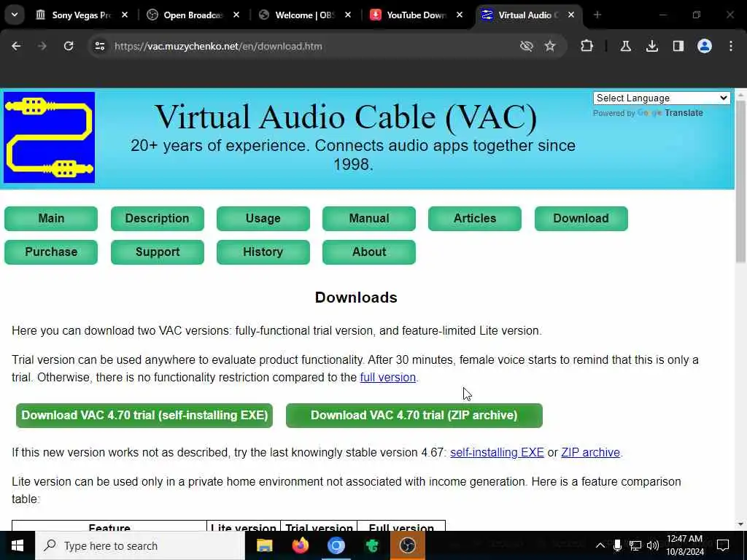Open the tab search dropdown arrow

click(x=15, y=15)
